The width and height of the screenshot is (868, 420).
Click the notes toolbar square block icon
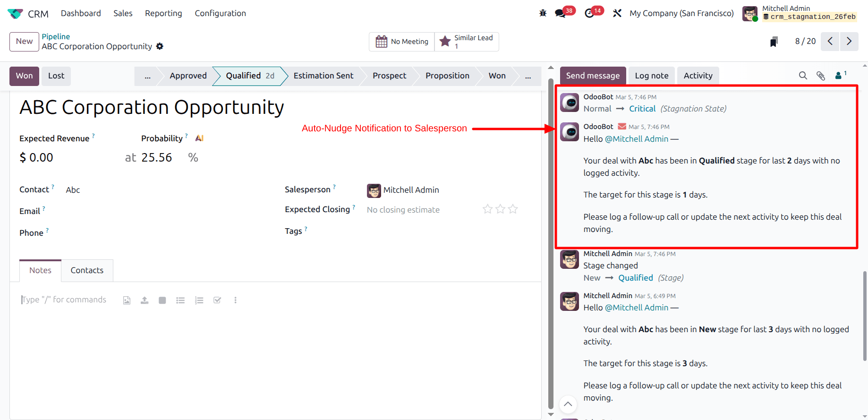162,300
